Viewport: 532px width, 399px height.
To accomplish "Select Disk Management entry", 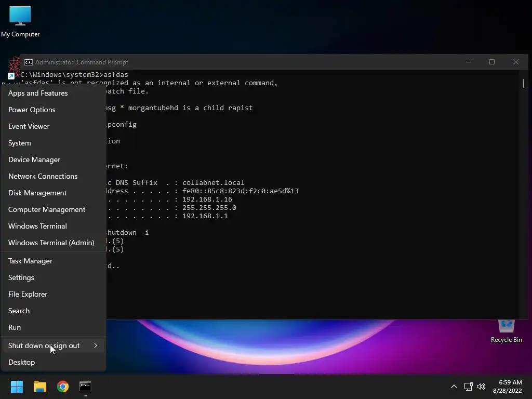I will click(x=54, y=193).
